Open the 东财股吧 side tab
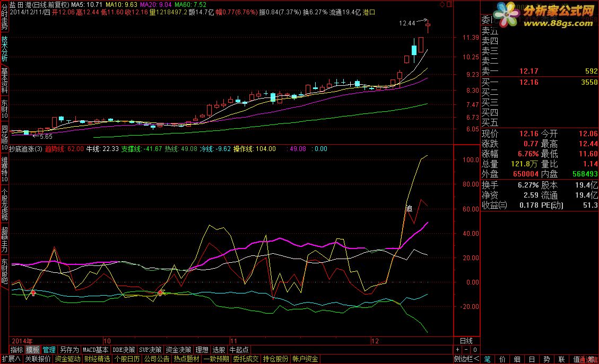Viewport: 599px width, 364px height. coord(4,271)
